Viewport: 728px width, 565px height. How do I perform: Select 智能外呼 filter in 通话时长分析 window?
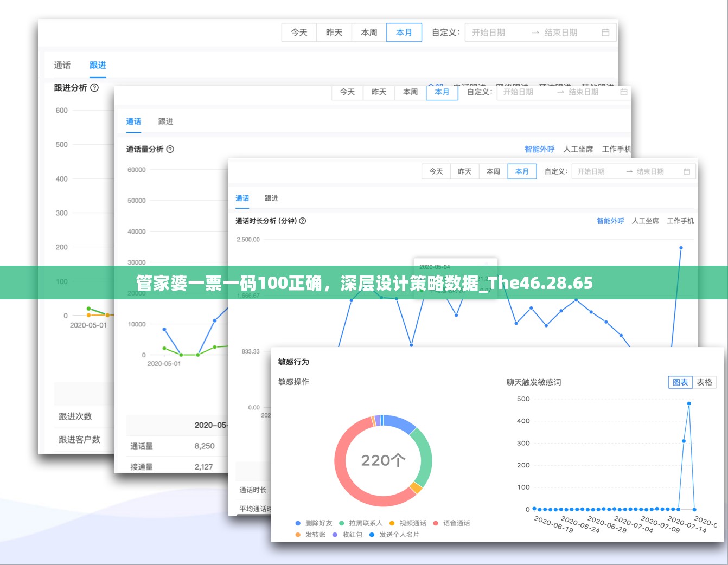point(610,221)
